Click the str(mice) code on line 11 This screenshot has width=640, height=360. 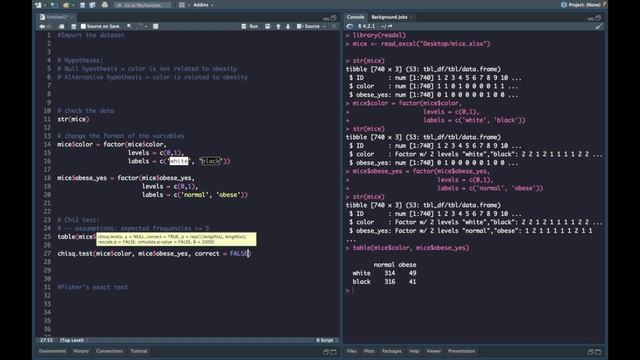73,119
